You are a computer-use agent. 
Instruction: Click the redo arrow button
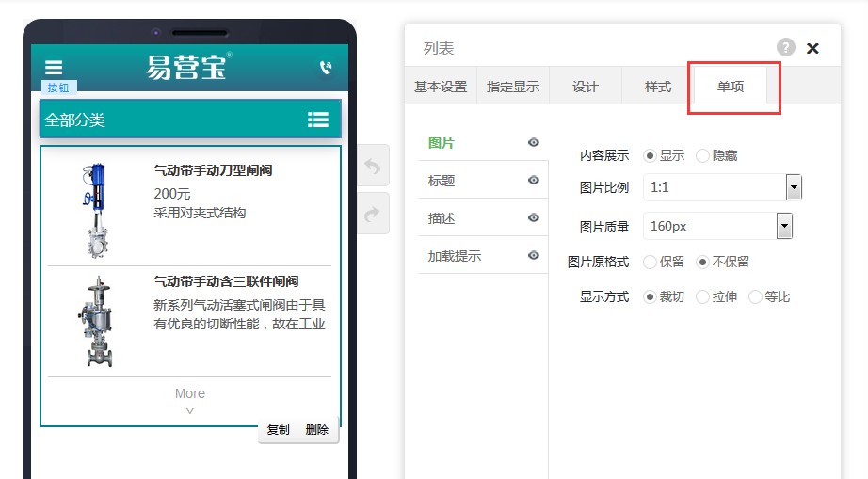tap(373, 214)
